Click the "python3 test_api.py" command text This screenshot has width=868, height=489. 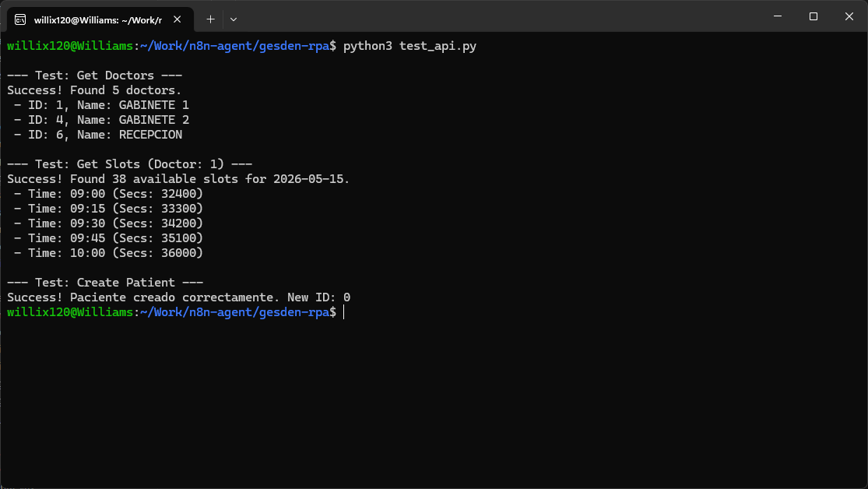click(x=409, y=46)
